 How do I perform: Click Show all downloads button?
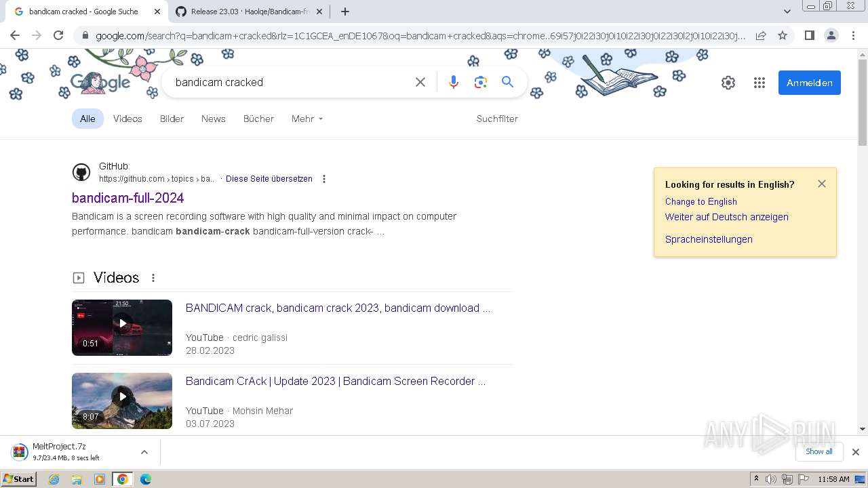point(819,451)
